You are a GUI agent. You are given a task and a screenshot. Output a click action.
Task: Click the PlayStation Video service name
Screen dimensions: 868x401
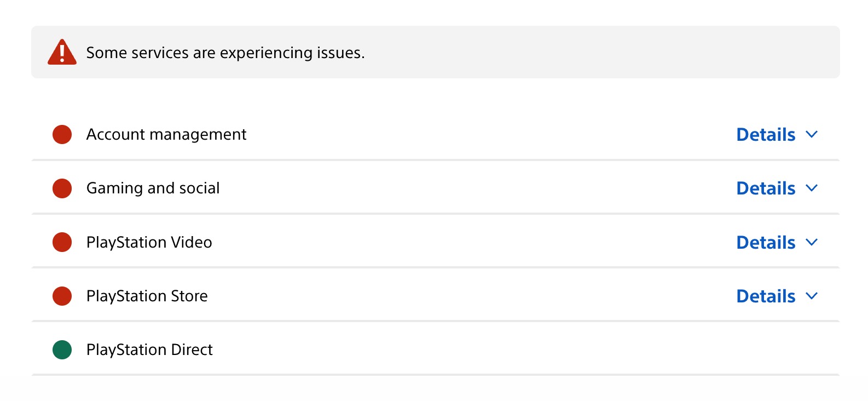click(x=149, y=242)
